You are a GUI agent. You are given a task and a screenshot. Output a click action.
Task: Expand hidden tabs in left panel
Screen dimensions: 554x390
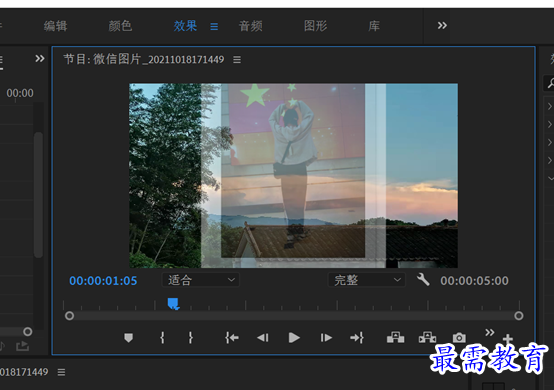pos(40,58)
